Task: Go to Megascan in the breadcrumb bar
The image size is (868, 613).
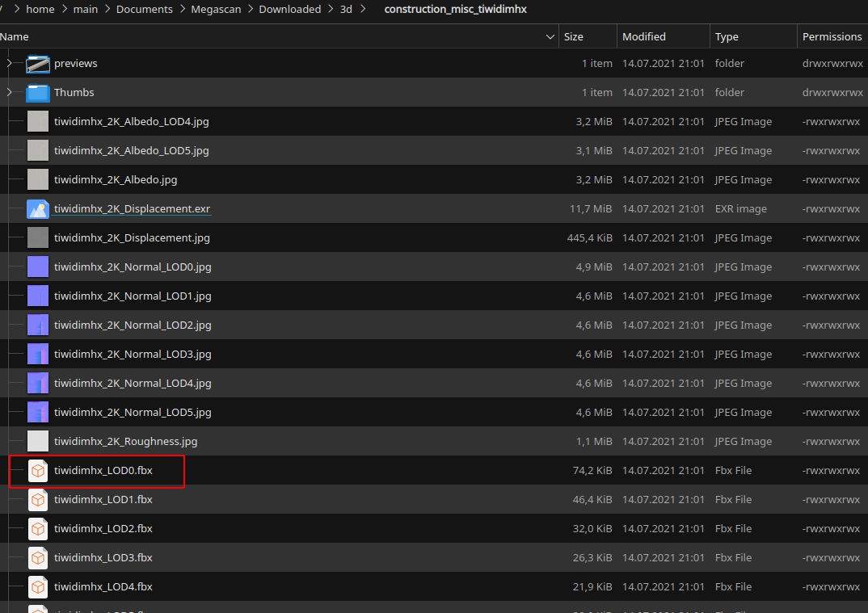Action: tap(215, 9)
